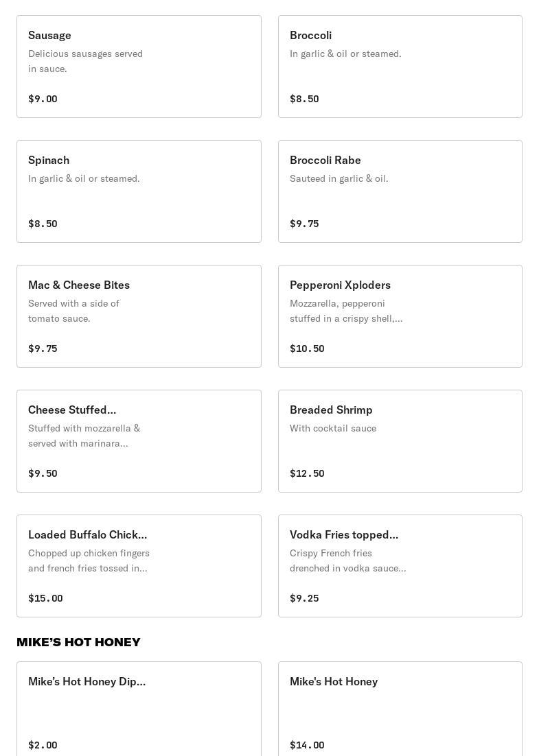Screen dimensions: 539x756
Task: Select the Broccoli menu item
Action: pyautogui.click(x=400, y=67)
